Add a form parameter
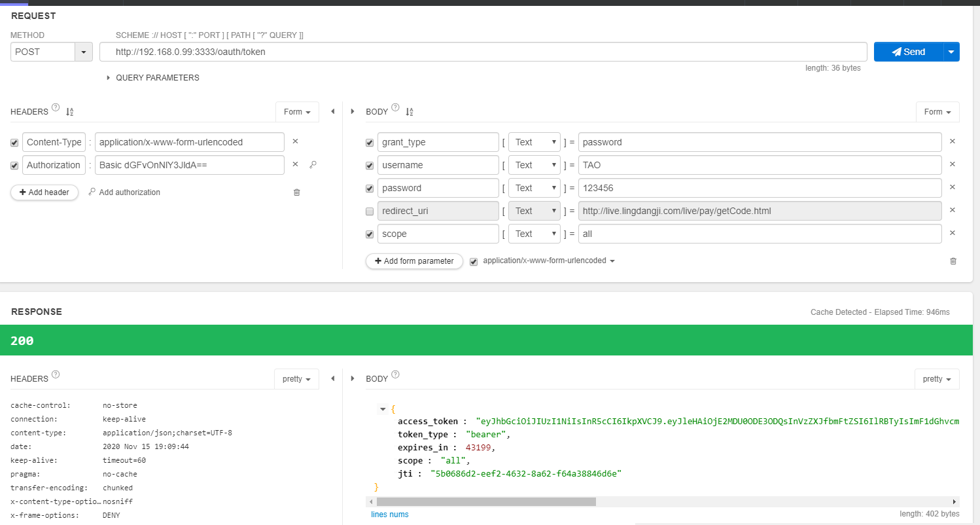Screen dimensions: 980x525 coord(414,261)
